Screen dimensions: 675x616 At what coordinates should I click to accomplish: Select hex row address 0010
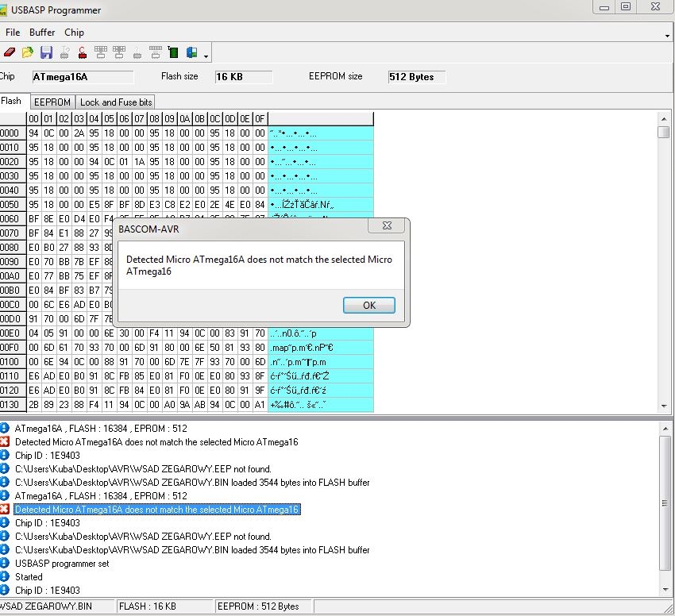point(12,147)
